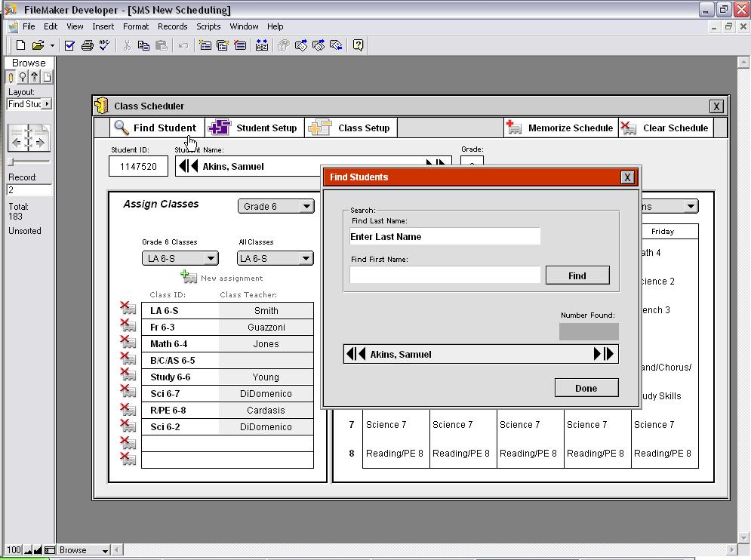Run the ABC spell check icon
The width and height of the screenshot is (751, 560).
(105, 45)
